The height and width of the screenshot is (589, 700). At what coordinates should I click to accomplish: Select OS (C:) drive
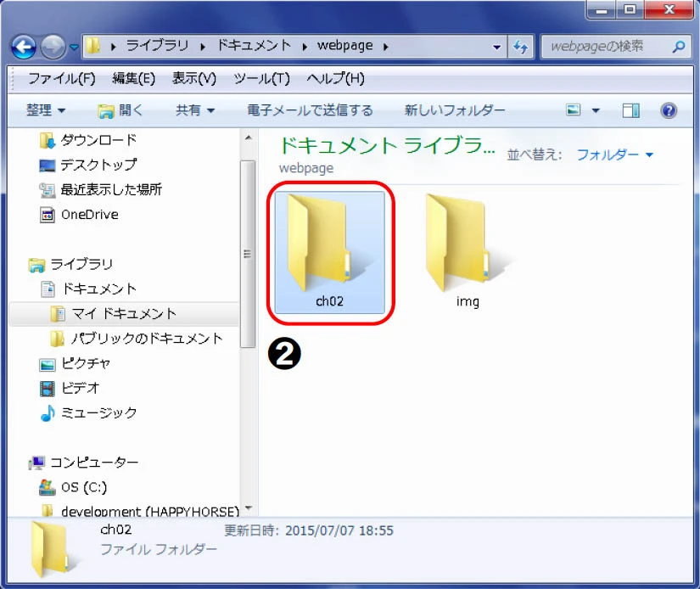[84, 487]
